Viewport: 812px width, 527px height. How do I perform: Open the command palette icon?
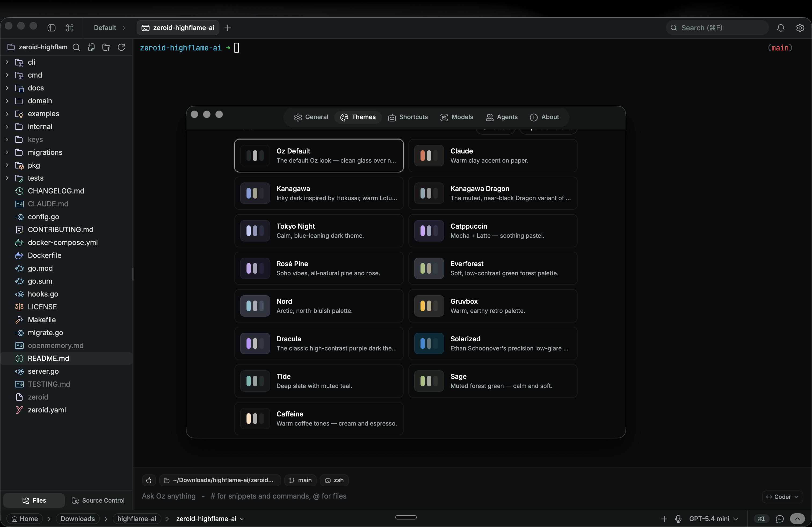pyautogui.click(x=70, y=28)
